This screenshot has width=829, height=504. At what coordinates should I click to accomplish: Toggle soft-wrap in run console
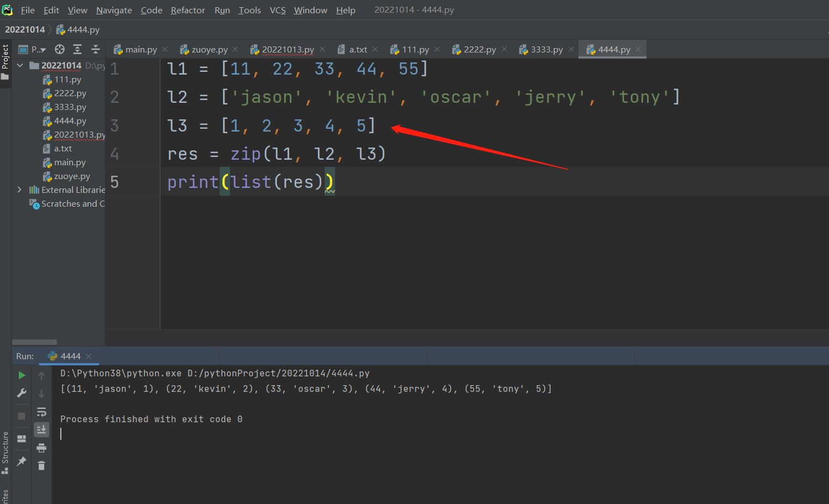coord(41,412)
